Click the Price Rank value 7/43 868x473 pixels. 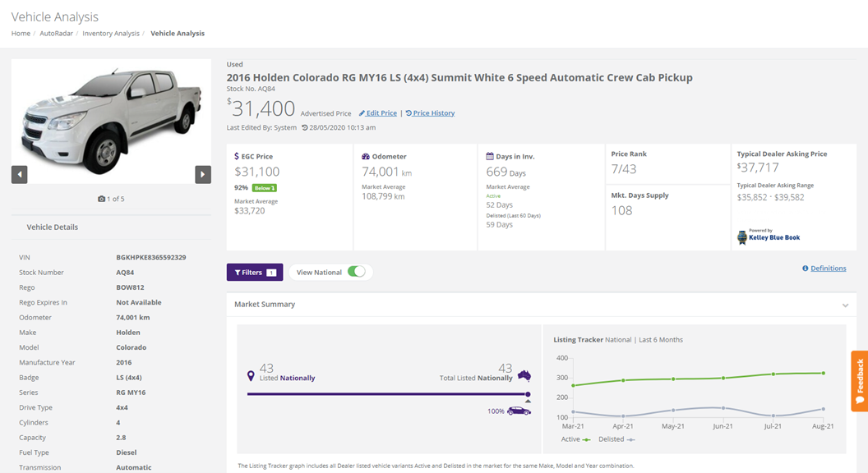[624, 168]
